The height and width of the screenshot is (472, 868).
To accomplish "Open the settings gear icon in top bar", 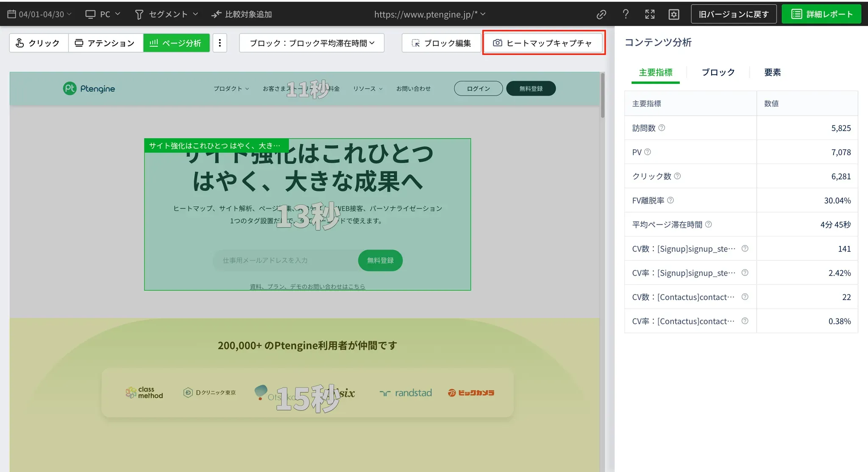I will click(x=674, y=14).
